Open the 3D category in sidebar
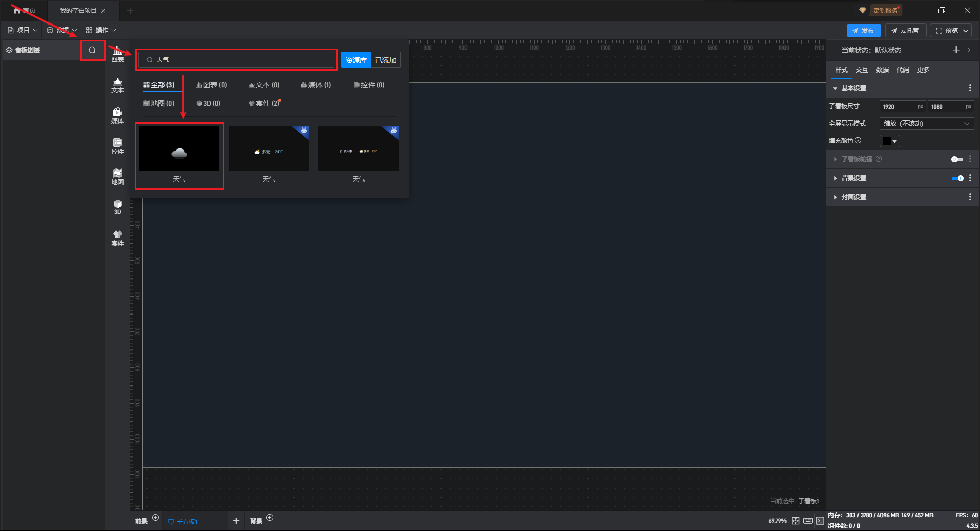980x531 pixels. pos(117,207)
